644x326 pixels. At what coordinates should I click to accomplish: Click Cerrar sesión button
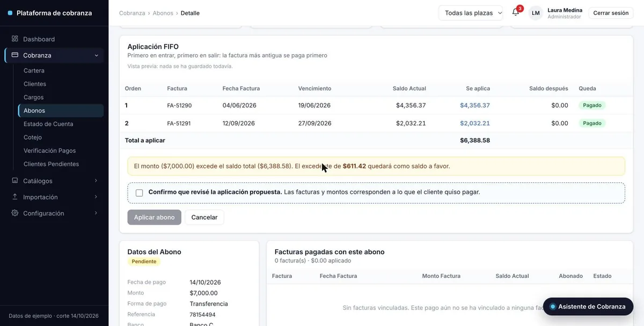click(x=611, y=13)
